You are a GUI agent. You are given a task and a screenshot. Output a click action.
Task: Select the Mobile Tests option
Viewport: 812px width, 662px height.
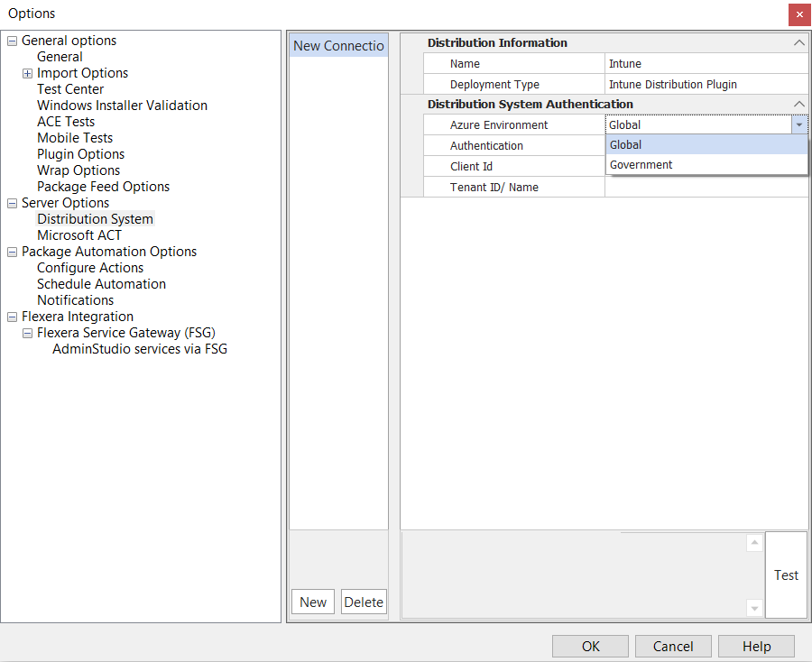pyautogui.click(x=74, y=137)
